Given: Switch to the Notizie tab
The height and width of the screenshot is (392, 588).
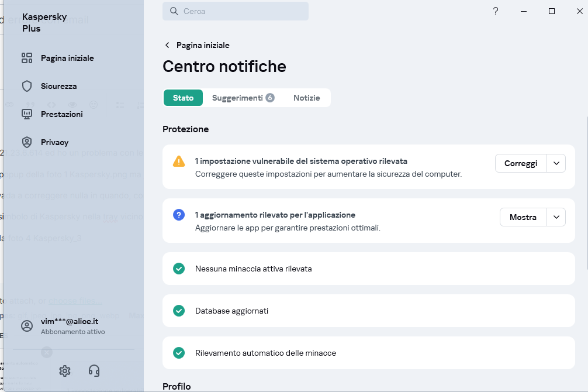Looking at the screenshot, I should (x=306, y=98).
